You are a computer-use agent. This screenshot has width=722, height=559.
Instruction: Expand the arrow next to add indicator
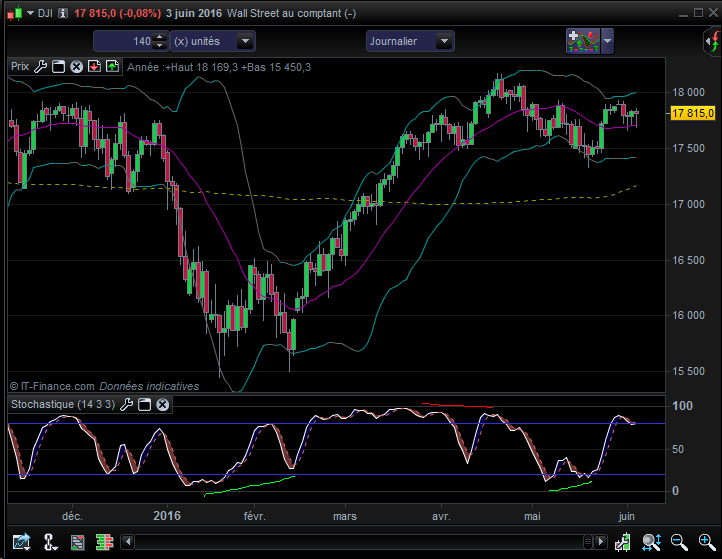click(607, 41)
